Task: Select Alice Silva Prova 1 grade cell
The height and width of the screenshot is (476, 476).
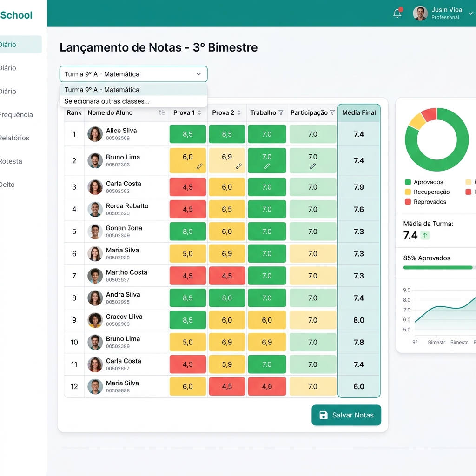Action: tap(188, 134)
